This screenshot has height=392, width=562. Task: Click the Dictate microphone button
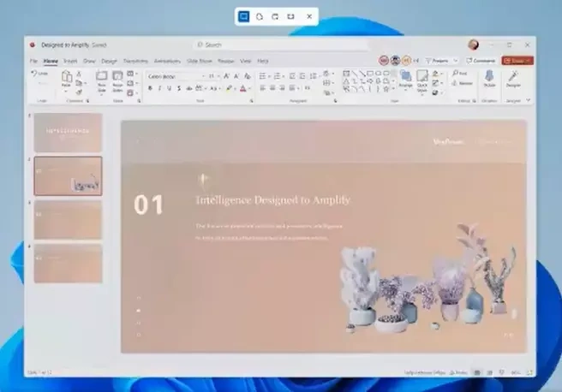(489, 79)
